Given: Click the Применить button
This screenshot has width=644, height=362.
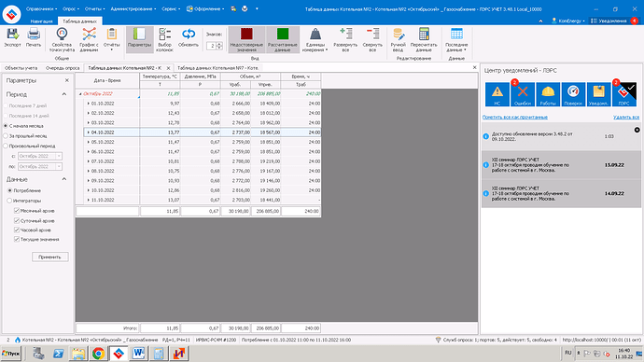Looking at the screenshot, I should 50,257.
